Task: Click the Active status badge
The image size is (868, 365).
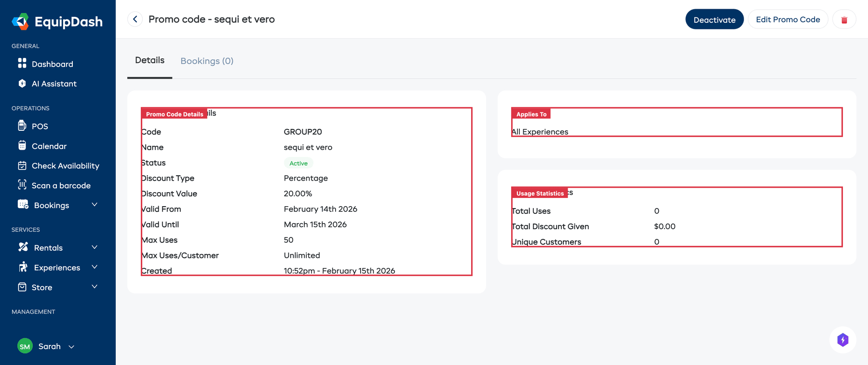Action: click(x=298, y=163)
